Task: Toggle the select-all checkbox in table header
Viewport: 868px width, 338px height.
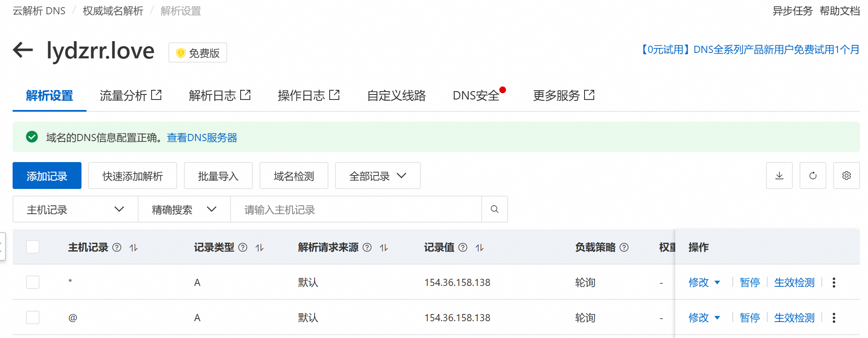Action: (x=33, y=247)
